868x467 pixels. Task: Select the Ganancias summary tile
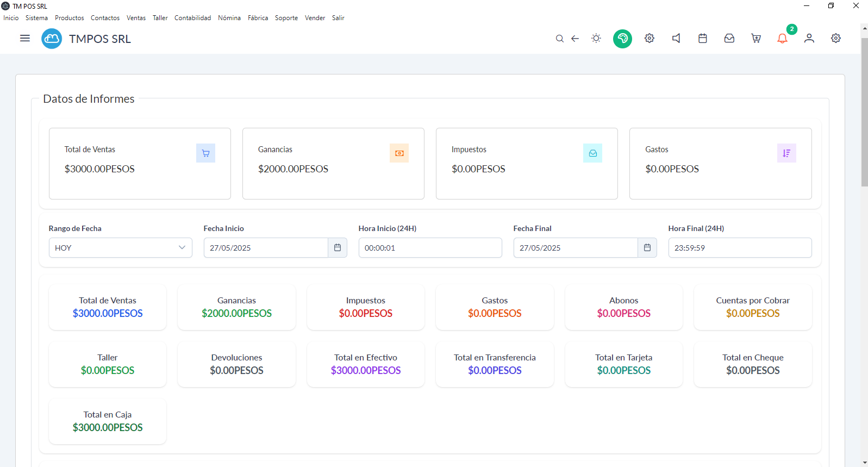tap(236, 307)
